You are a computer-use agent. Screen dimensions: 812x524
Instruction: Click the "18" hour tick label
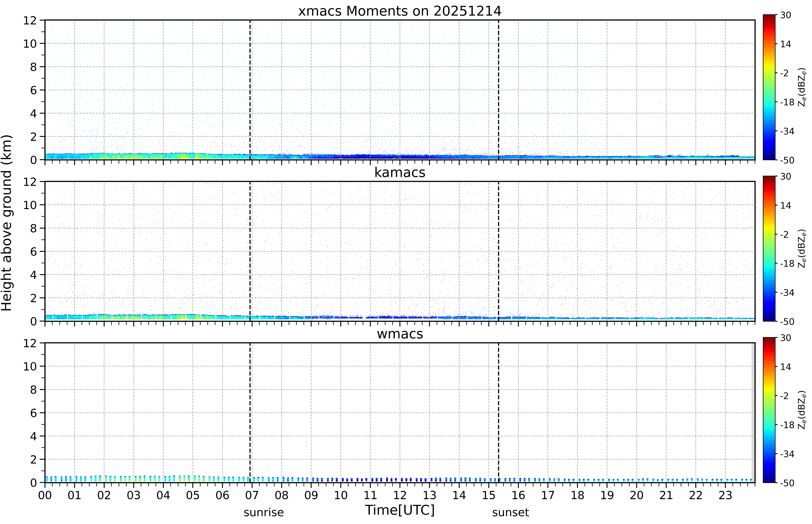[578, 495]
